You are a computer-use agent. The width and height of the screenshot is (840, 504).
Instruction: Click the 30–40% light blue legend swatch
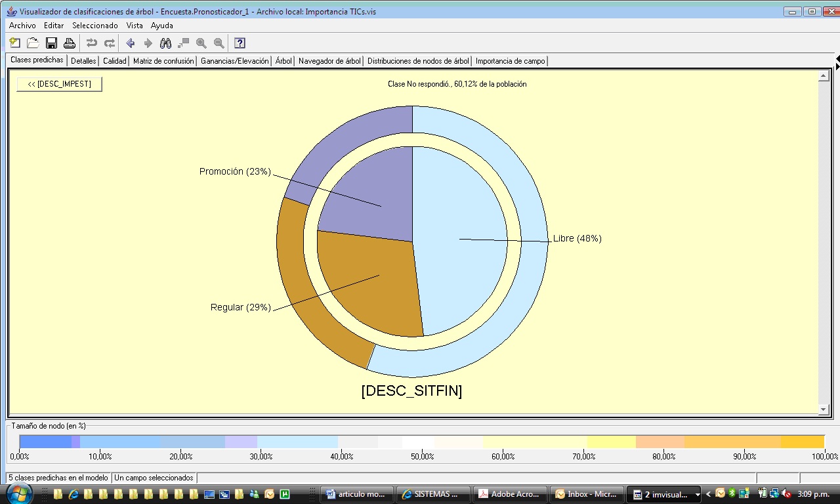297,442
